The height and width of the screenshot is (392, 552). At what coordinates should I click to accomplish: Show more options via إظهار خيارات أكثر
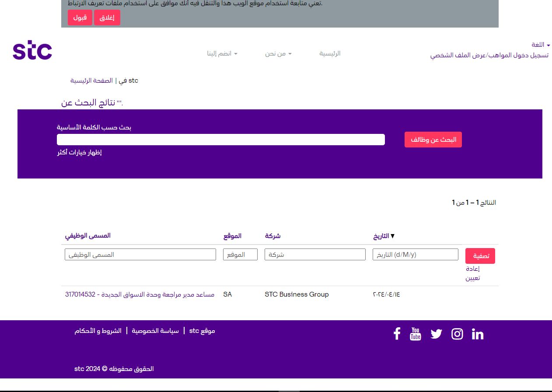pyautogui.click(x=79, y=152)
